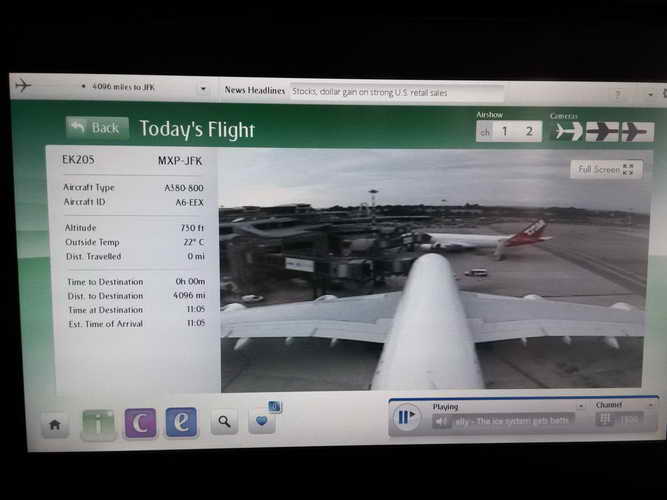Select Dist. to Destination value '4096 mi'
Image resolution: width=667 pixels, height=500 pixels.
(x=189, y=295)
